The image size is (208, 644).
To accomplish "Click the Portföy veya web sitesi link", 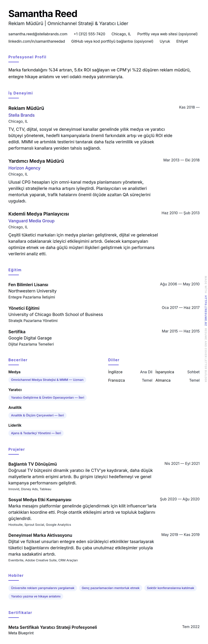I will pos(167,34).
